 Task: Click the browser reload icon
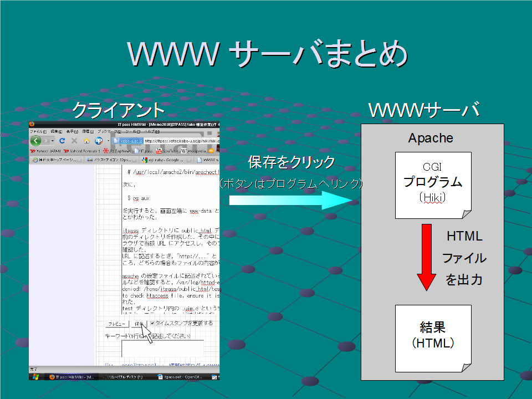click(x=62, y=141)
